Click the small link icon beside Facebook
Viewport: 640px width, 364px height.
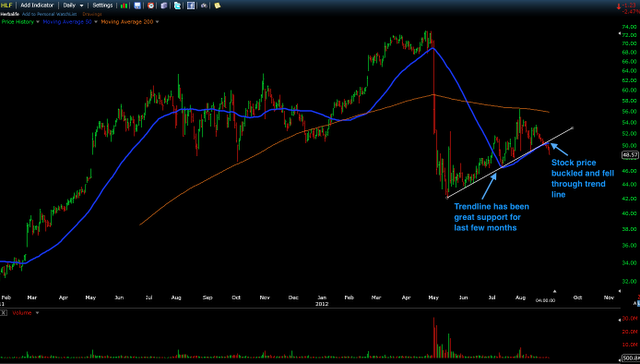[204, 6]
